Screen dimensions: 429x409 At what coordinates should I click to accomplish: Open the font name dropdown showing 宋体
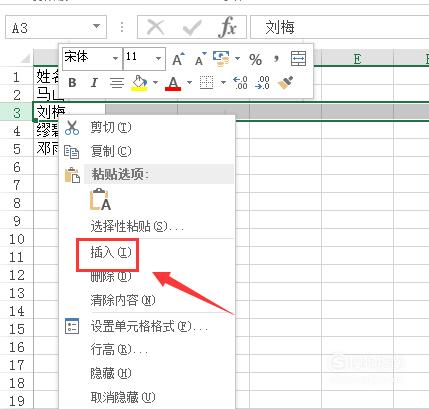click(x=115, y=58)
